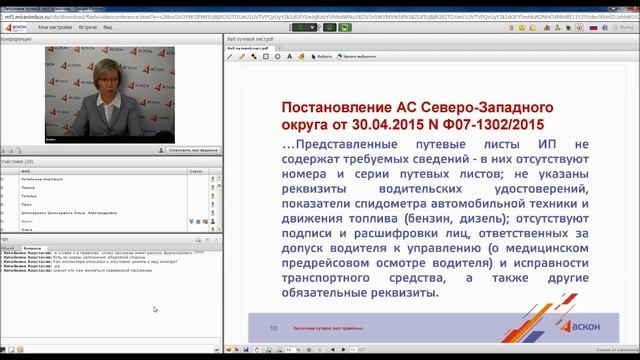Click the yellow smiley icon in top right toolbar
Screen dimensions: 640x360
click(522, 28)
